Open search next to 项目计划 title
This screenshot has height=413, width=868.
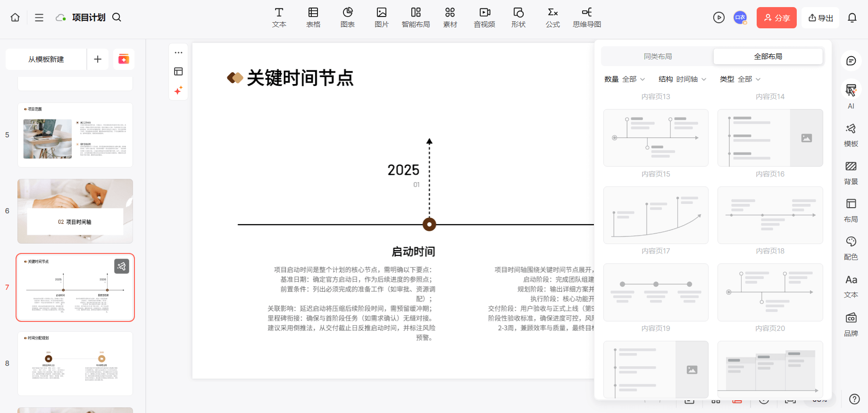(117, 17)
